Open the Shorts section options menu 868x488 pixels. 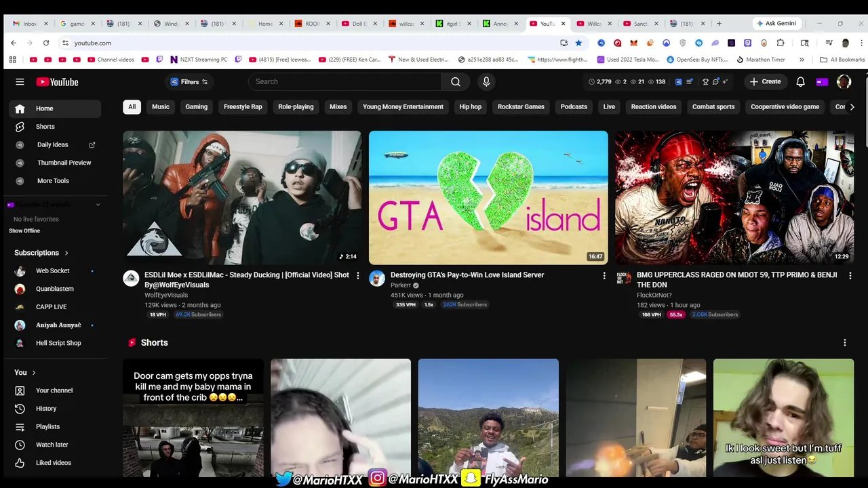[845, 343]
